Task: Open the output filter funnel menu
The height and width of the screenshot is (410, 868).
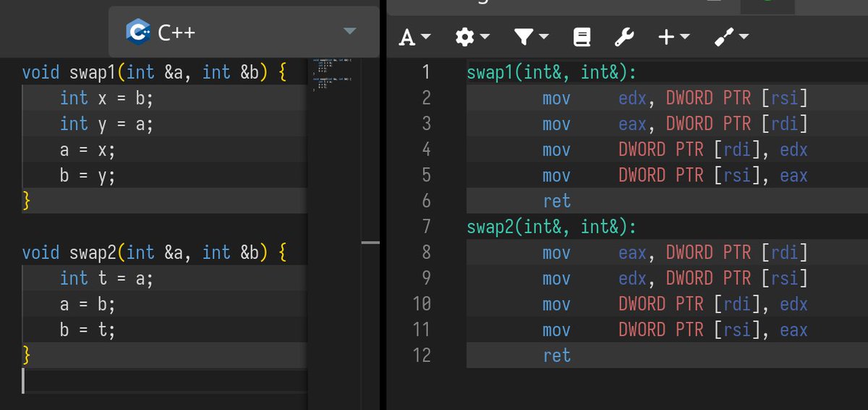Action: click(x=531, y=37)
